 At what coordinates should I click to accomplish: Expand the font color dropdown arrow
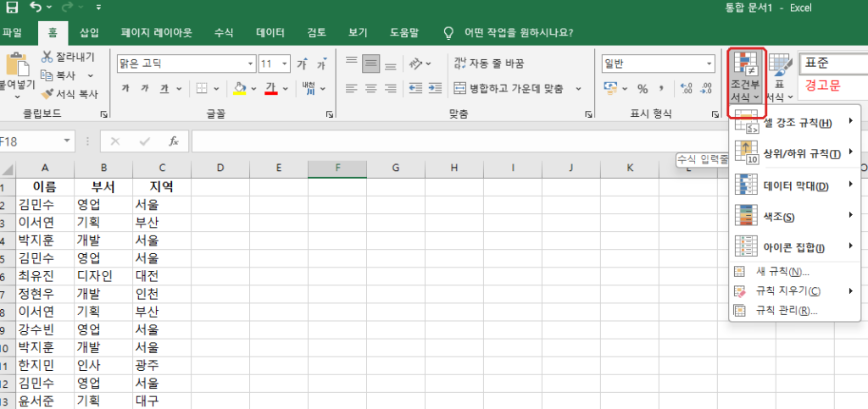286,88
